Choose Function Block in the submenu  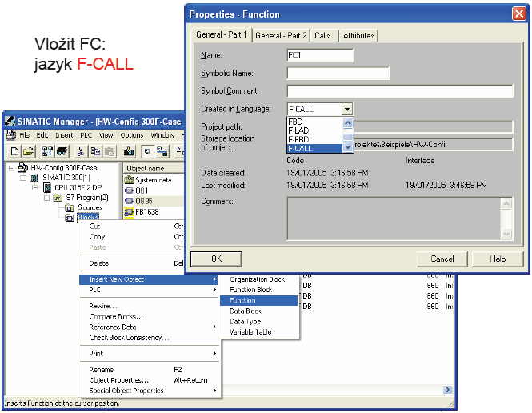259,290
